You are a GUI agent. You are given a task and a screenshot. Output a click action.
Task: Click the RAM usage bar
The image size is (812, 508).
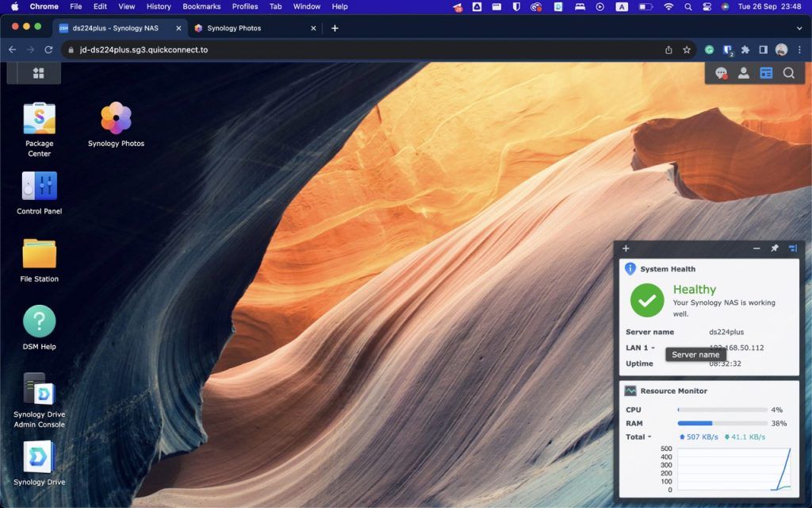pos(722,424)
